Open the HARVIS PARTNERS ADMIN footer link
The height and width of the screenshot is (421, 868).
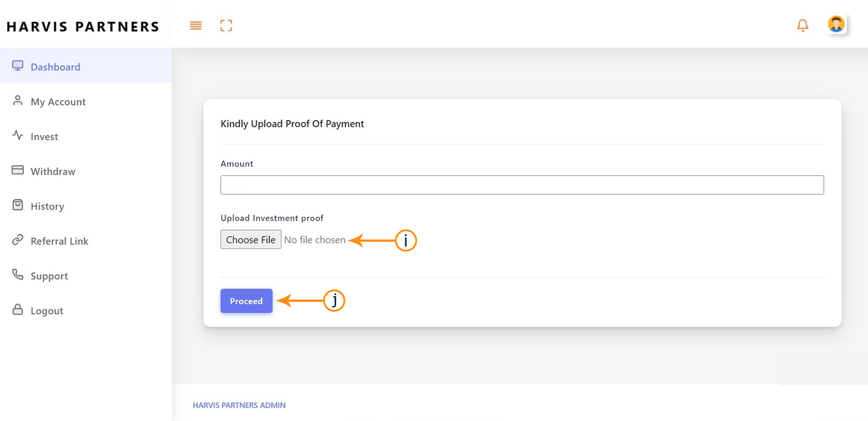pyautogui.click(x=239, y=405)
